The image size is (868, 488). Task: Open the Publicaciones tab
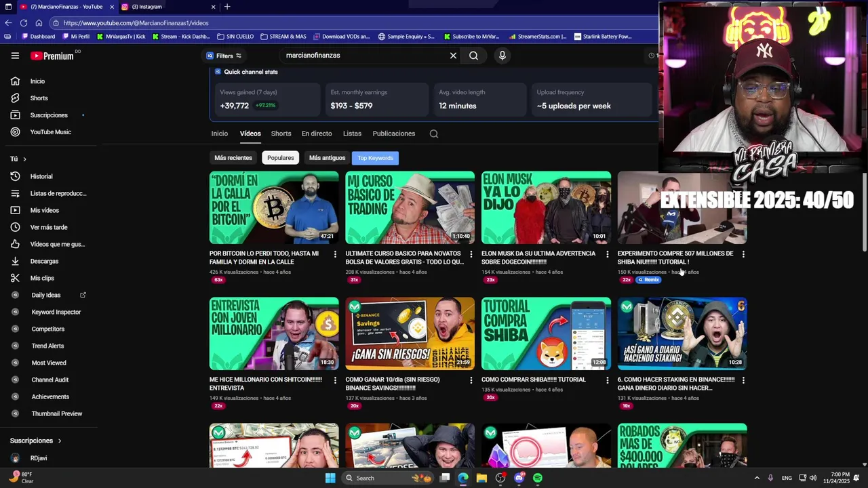[393, 134]
